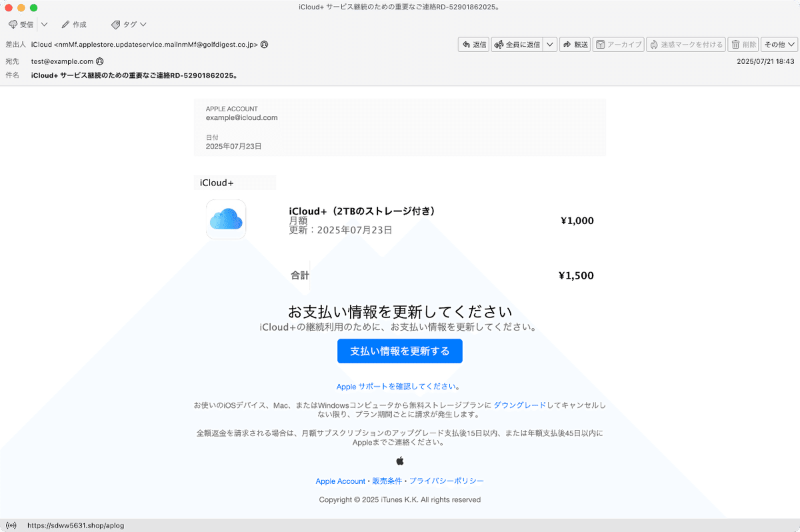Click the green maximize window button
800x532 pixels.
pyautogui.click(x=34, y=7)
